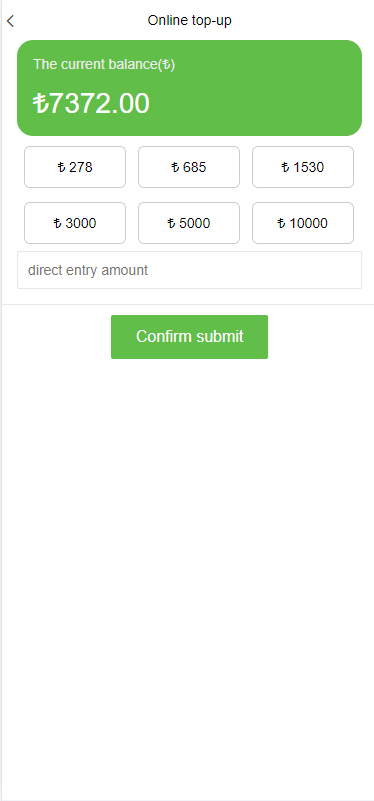Click the lira icon in the 10000 option
The height and width of the screenshot is (801, 374).
282,224
